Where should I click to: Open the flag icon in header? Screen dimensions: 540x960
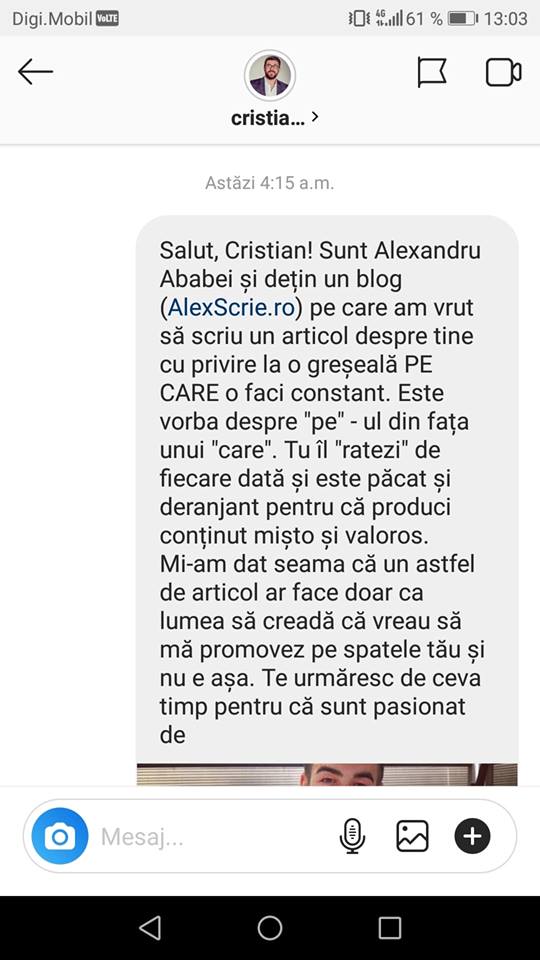click(432, 72)
